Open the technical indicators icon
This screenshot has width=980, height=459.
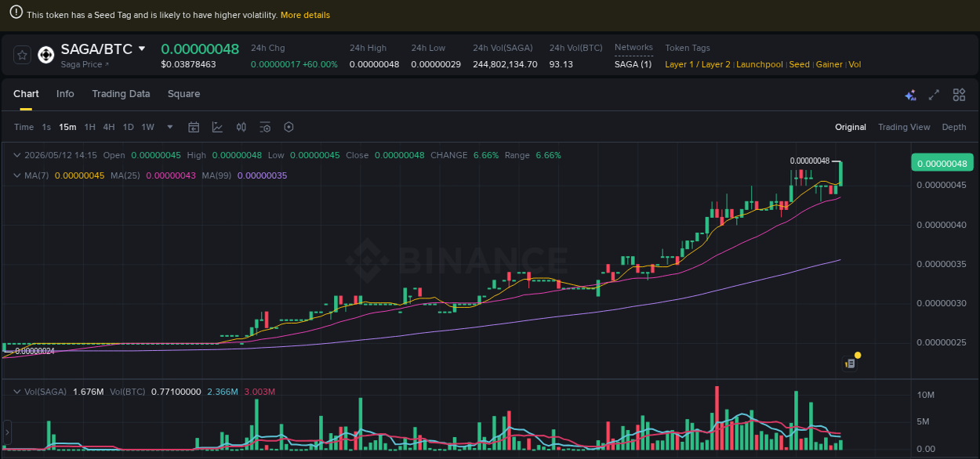click(x=217, y=127)
